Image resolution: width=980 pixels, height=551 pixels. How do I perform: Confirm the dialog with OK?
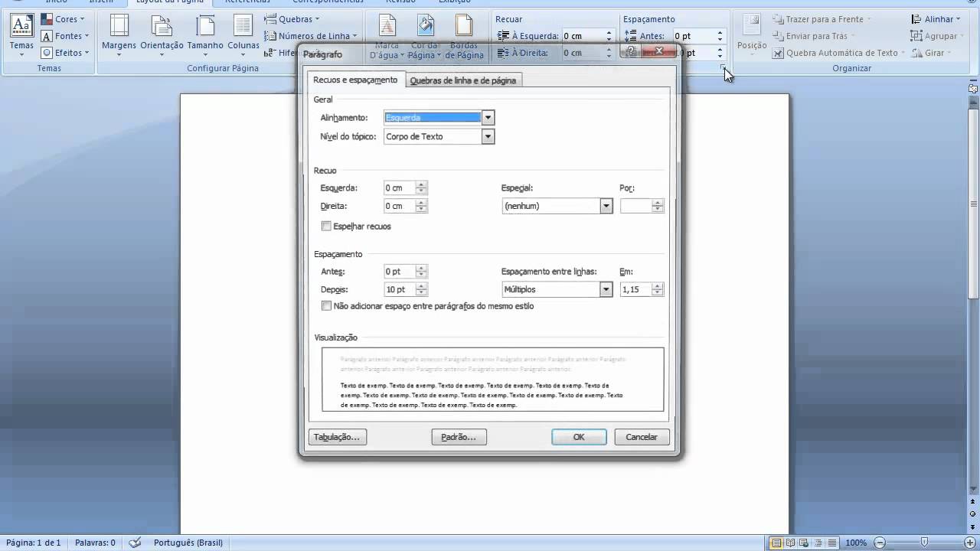pyautogui.click(x=579, y=437)
